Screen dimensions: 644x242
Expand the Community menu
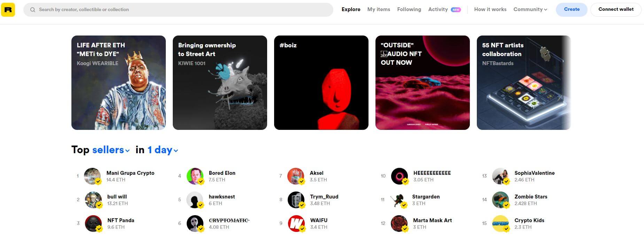(x=530, y=9)
